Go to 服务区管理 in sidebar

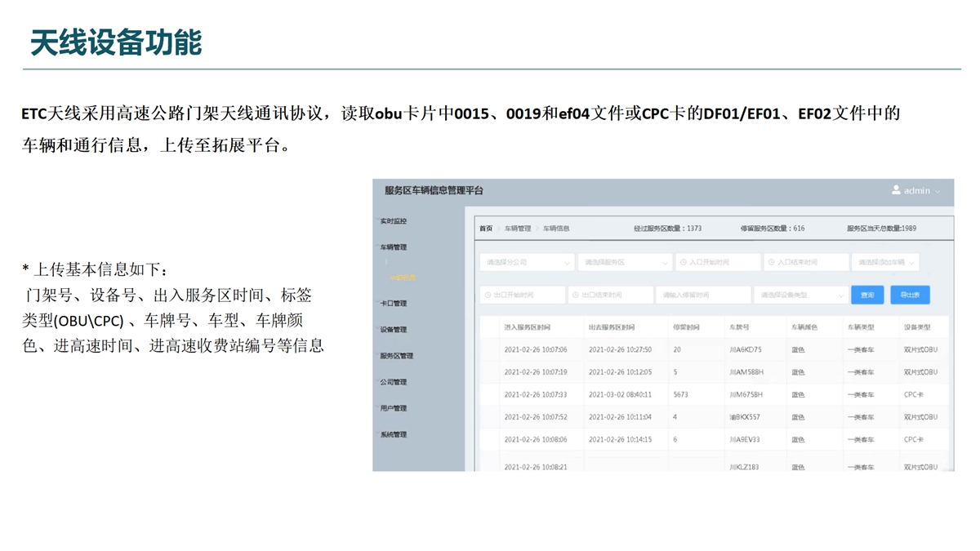(397, 356)
